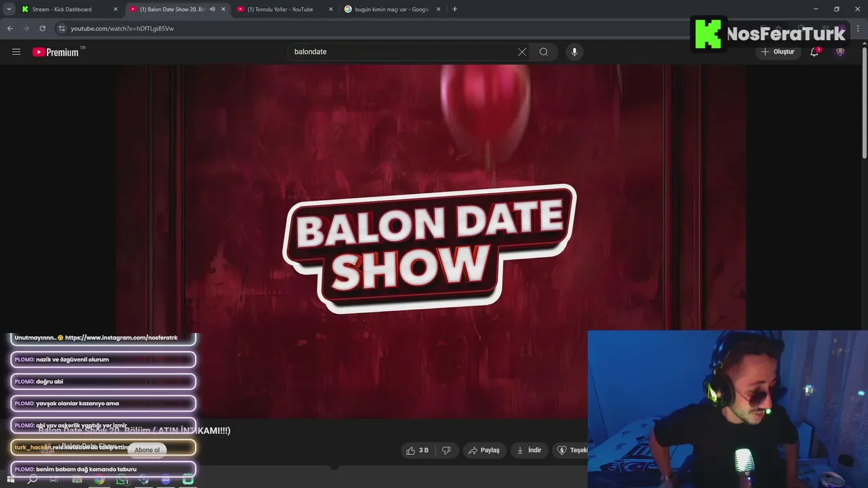Click chat message 'yavşak olanlar kazanıyo ama'

(103, 403)
